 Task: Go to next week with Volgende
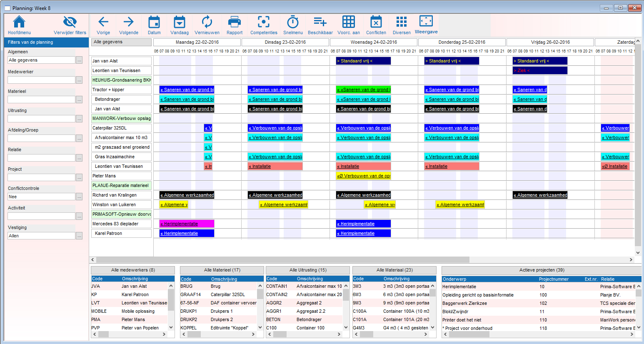(129, 22)
